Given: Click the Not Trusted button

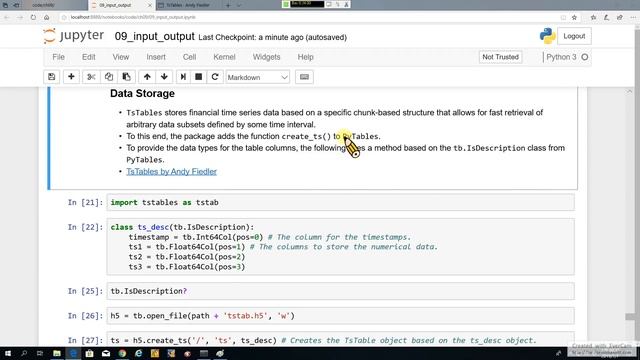Looking at the screenshot, I should tap(500, 57).
